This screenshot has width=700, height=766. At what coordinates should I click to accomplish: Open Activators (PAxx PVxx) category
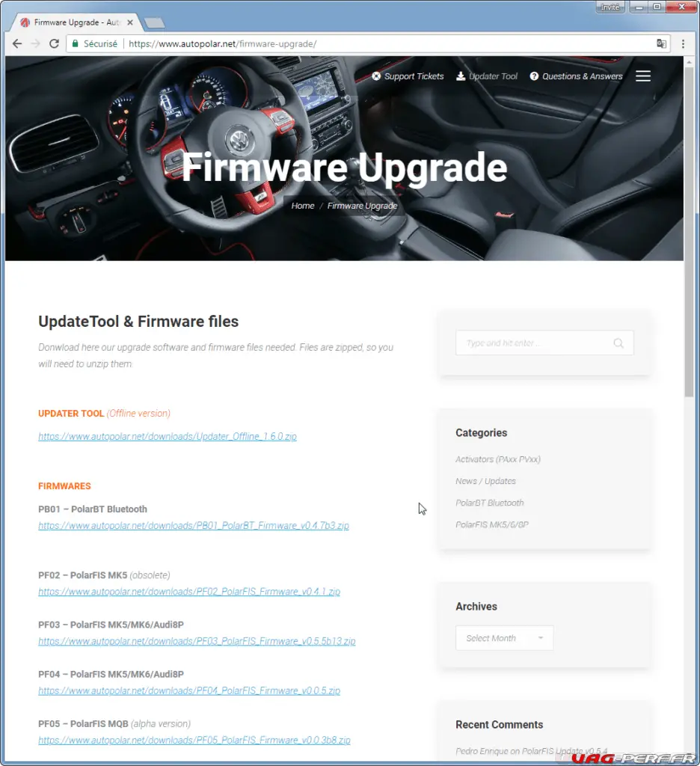498,459
